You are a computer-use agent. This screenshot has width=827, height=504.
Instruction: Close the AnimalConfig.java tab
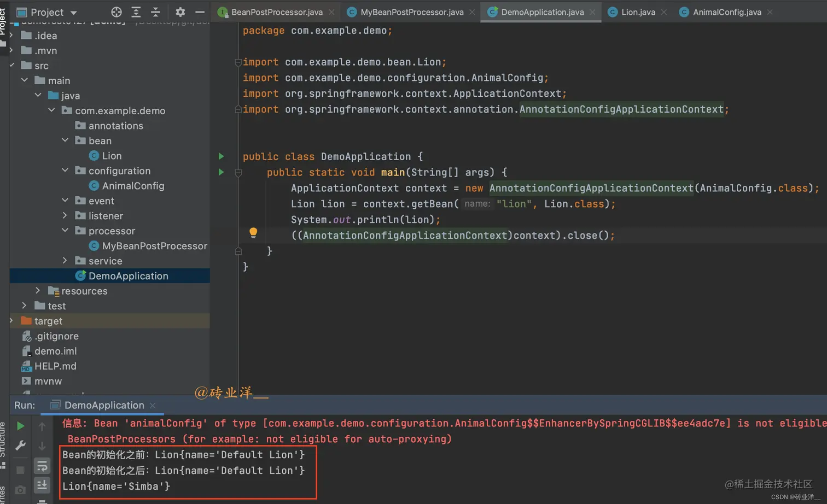click(770, 12)
